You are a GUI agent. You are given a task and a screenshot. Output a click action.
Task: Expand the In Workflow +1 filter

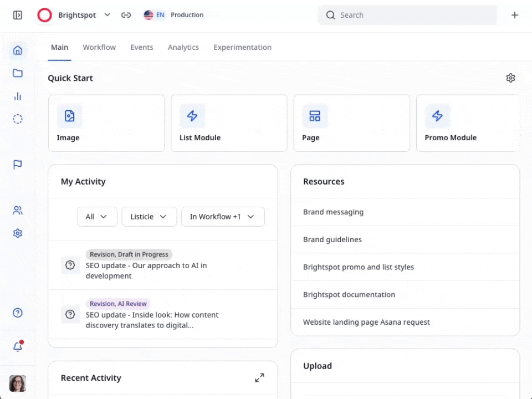click(223, 217)
